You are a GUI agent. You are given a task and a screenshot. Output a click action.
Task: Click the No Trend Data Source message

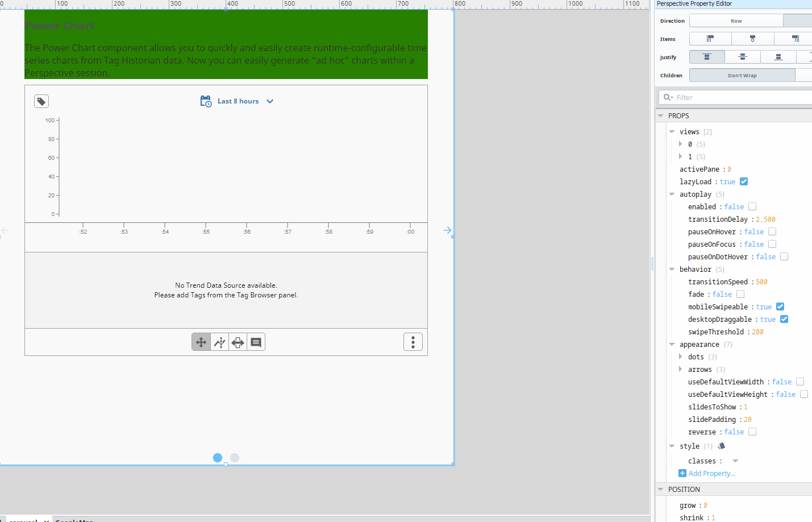226,290
